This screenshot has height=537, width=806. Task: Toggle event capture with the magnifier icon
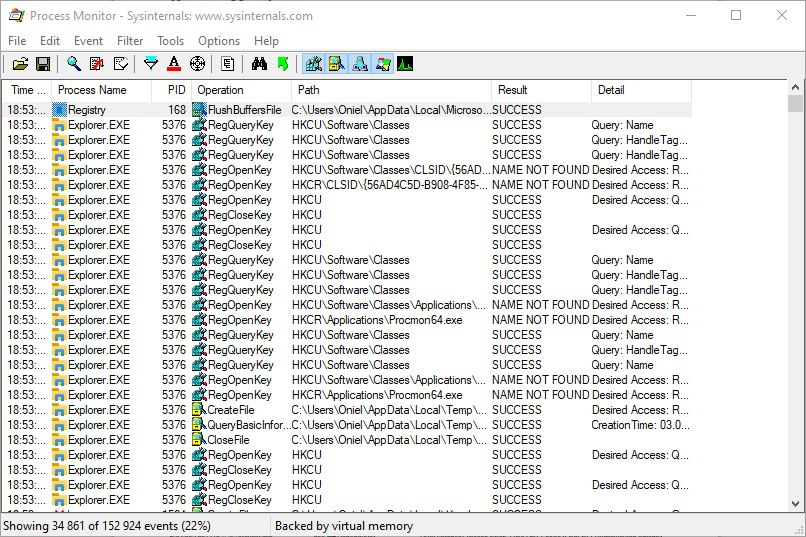tap(74, 64)
